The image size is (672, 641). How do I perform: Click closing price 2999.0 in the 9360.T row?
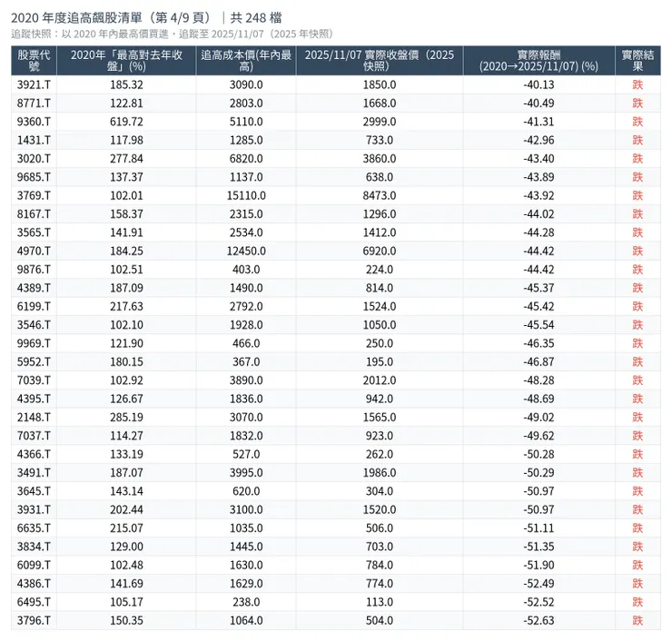pyautogui.click(x=380, y=122)
